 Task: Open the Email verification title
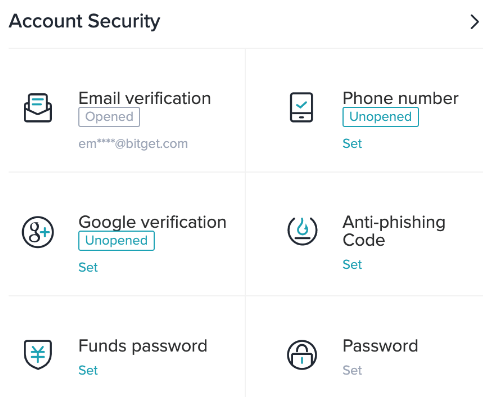pos(144,98)
